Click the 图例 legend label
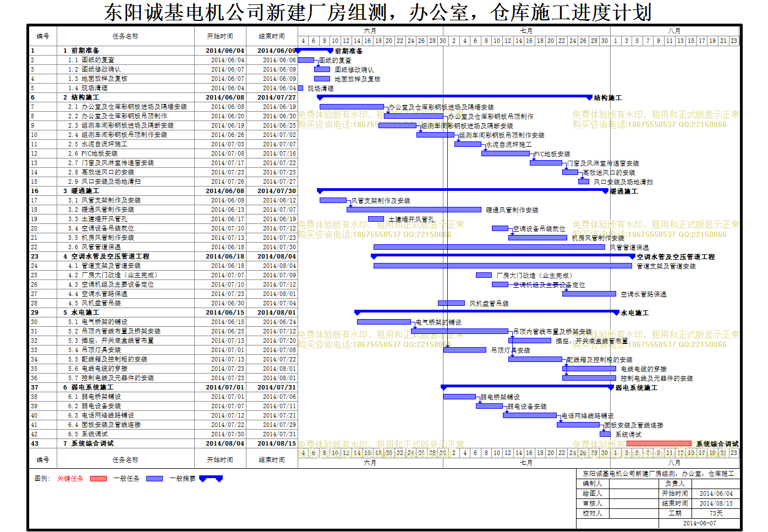The image size is (768, 532). click(42, 479)
